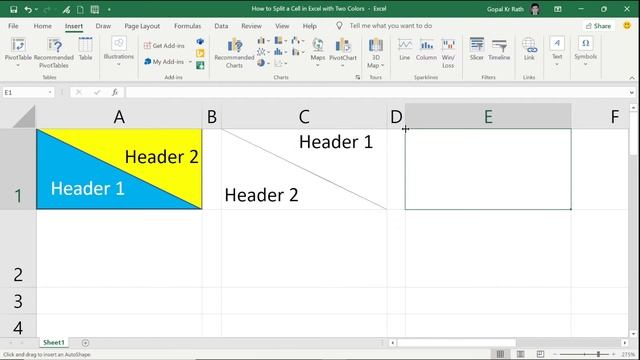Insert a Win/Loss sparkline
Viewport: 640px width, 360px height.
click(x=448, y=53)
